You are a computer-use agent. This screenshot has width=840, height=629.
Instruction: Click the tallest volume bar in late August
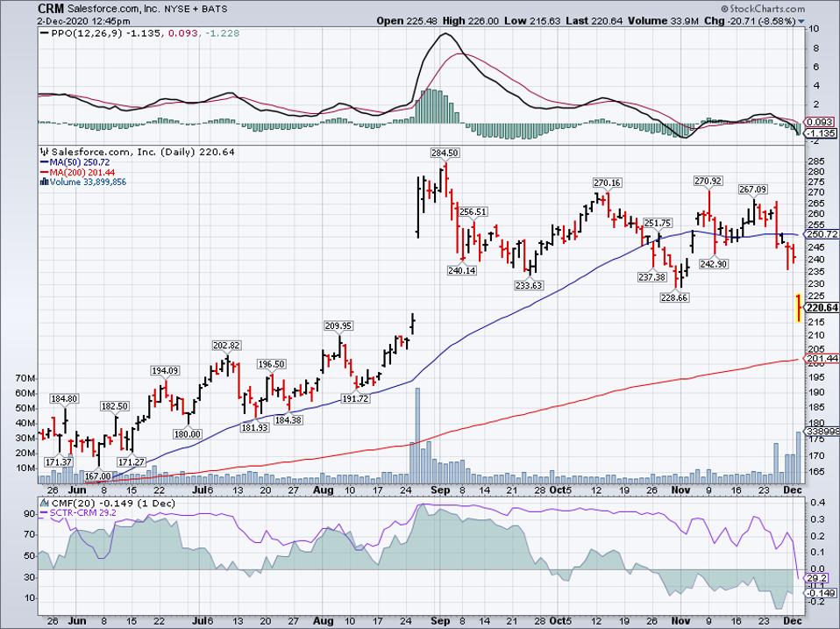tap(417, 435)
